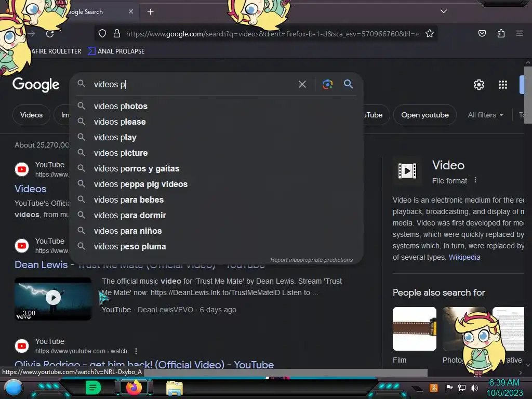Open Action Center flag icon
The height and width of the screenshot is (399, 532).
coord(449,388)
